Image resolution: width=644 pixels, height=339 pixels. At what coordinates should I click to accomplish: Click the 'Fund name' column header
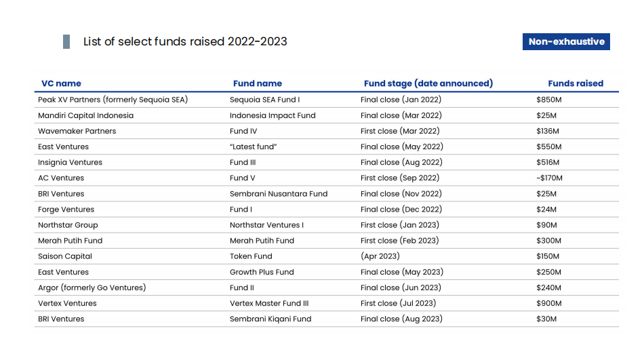(258, 83)
